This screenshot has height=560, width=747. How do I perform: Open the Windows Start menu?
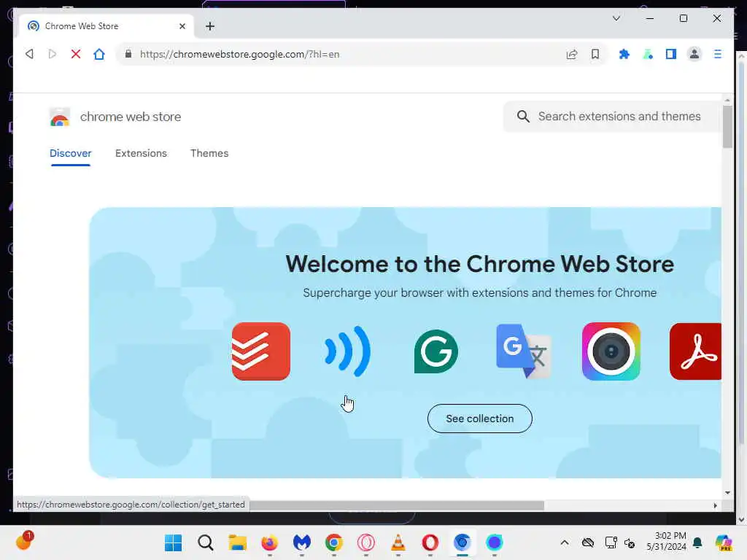pyautogui.click(x=174, y=542)
